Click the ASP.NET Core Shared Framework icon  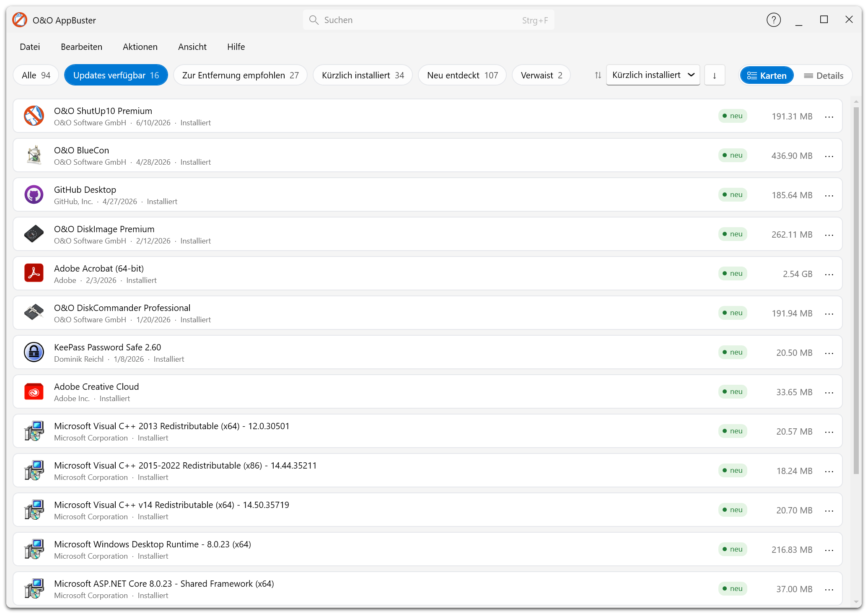coord(34,588)
